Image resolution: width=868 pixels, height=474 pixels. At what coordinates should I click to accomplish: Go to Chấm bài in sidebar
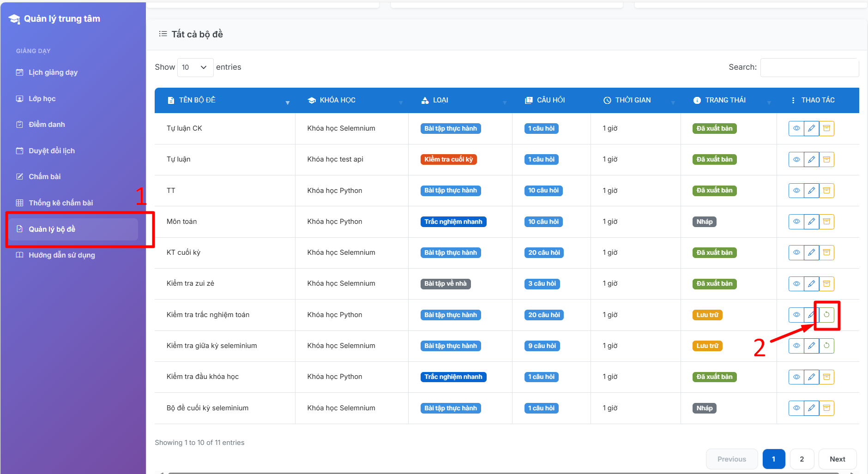tap(45, 177)
